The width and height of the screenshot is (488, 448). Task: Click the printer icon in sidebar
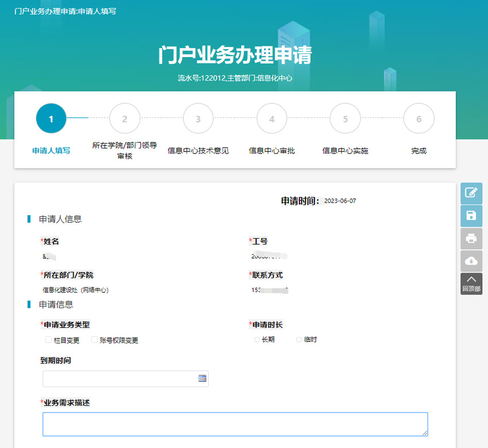point(471,238)
